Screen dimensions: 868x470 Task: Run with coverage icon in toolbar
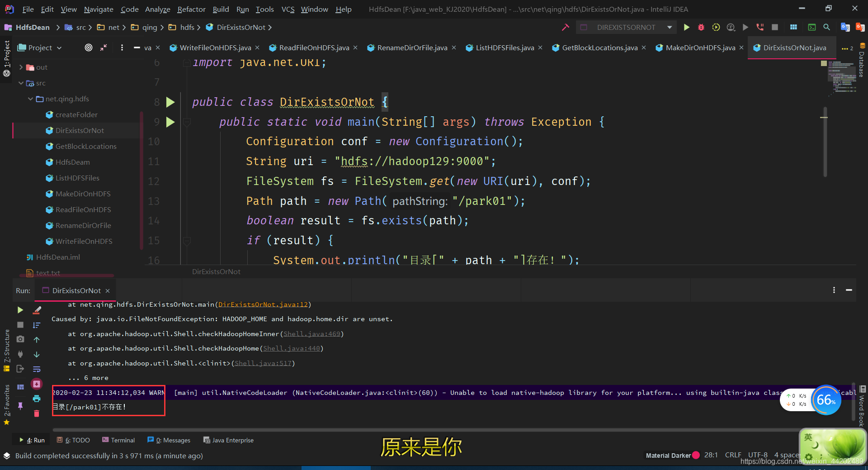tap(716, 27)
